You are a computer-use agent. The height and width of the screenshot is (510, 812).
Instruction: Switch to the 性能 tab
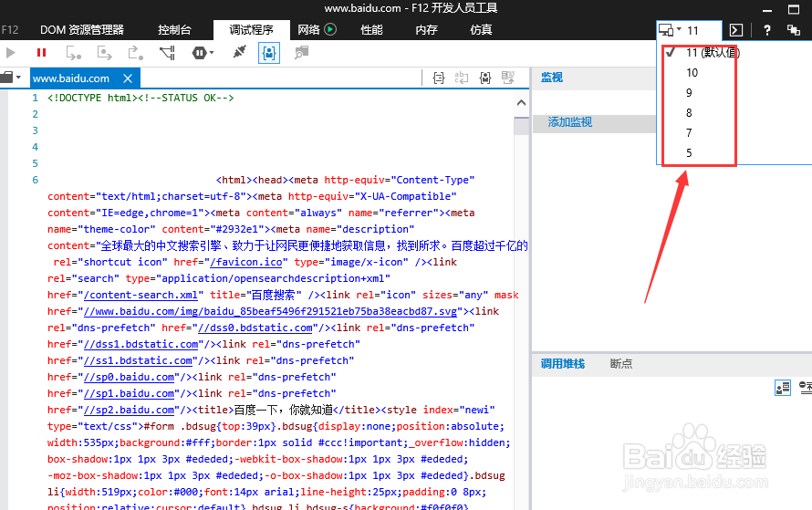[371, 29]
